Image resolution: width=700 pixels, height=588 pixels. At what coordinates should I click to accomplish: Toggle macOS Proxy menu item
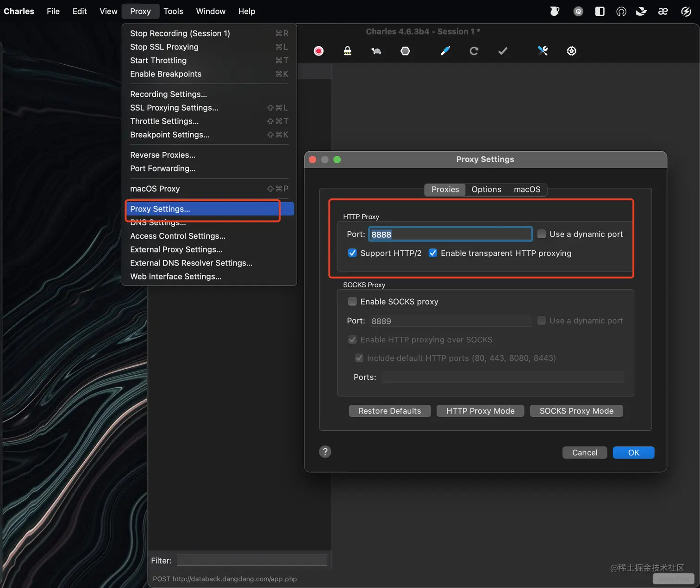209,189
